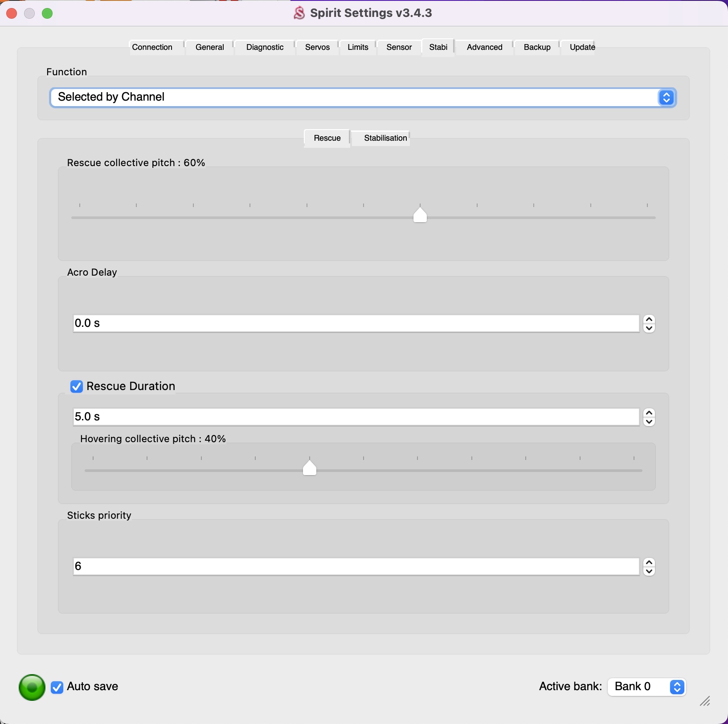Select the Update tab
Viewport: 728px width, 724px height.
pos(582,47)
